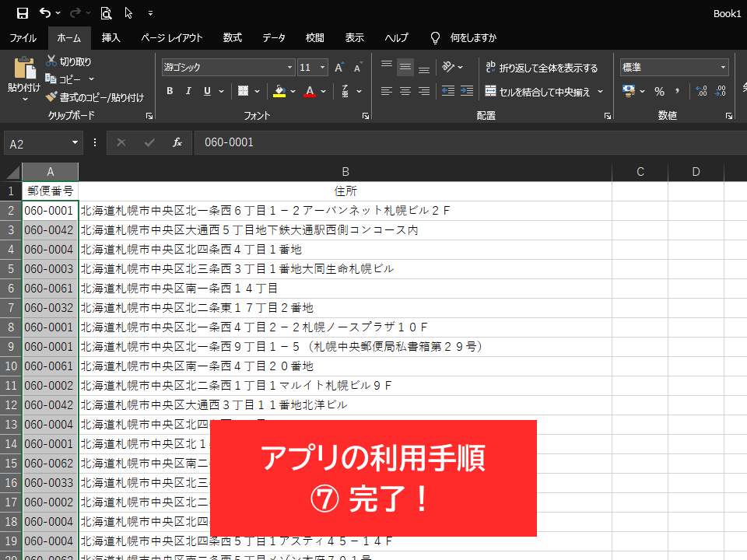Open alignment (配置) group dialog launcher
The height and width of the screenshot is (560, 747).
click(608, 116)
